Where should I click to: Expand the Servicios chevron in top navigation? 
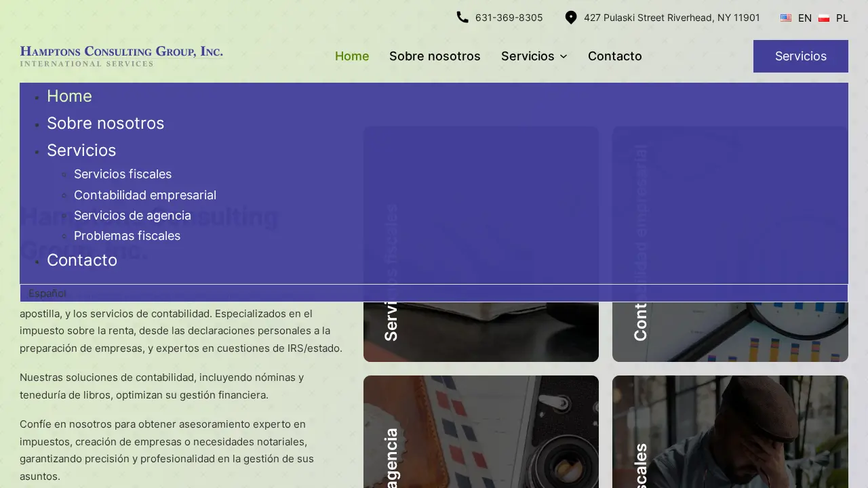[x=564, y=56]
